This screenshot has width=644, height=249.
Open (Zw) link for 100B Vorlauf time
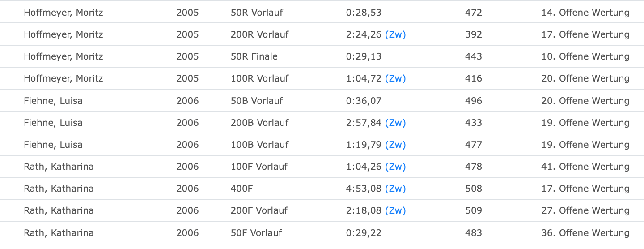395,145
